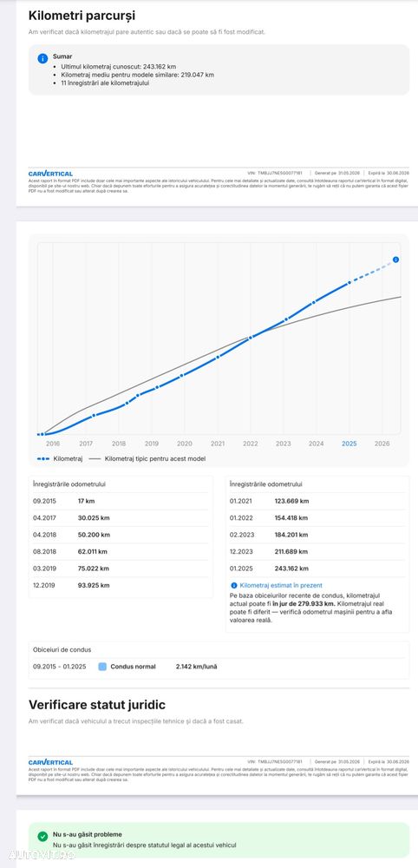Viewport: 418px width, 868px height.
Task: Click the 01.2022 data point where lines cross
Action: [x=251, y=337]
